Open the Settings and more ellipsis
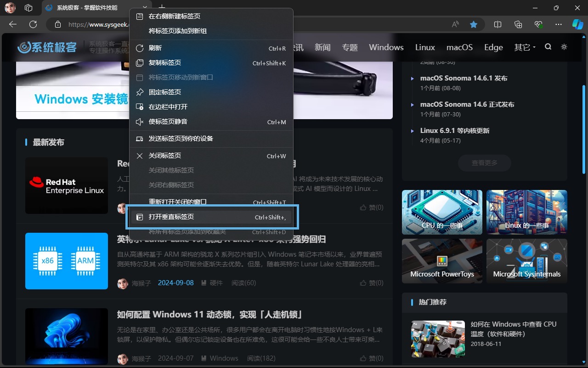 559,24
